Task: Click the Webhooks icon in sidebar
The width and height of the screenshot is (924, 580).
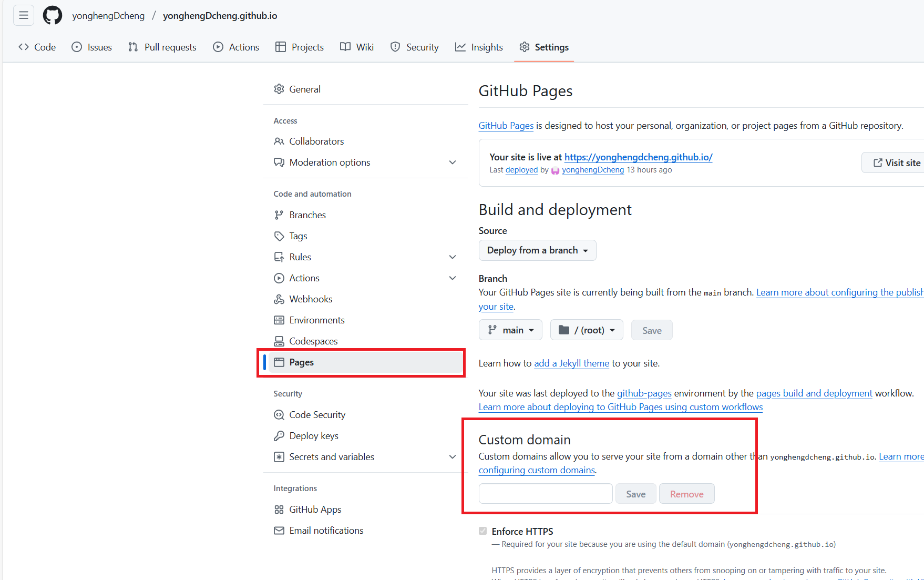Action: (x=279, y=299)
